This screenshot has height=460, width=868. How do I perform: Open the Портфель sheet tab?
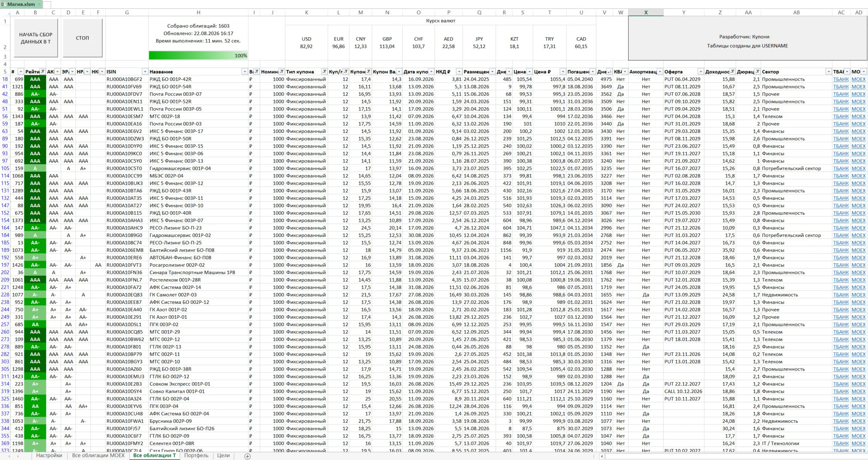[196, 456]
